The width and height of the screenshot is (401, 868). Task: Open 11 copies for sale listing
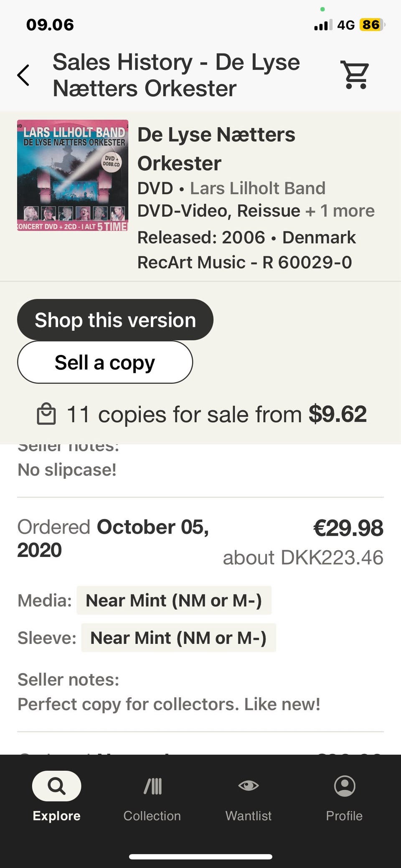pos(216,414)
